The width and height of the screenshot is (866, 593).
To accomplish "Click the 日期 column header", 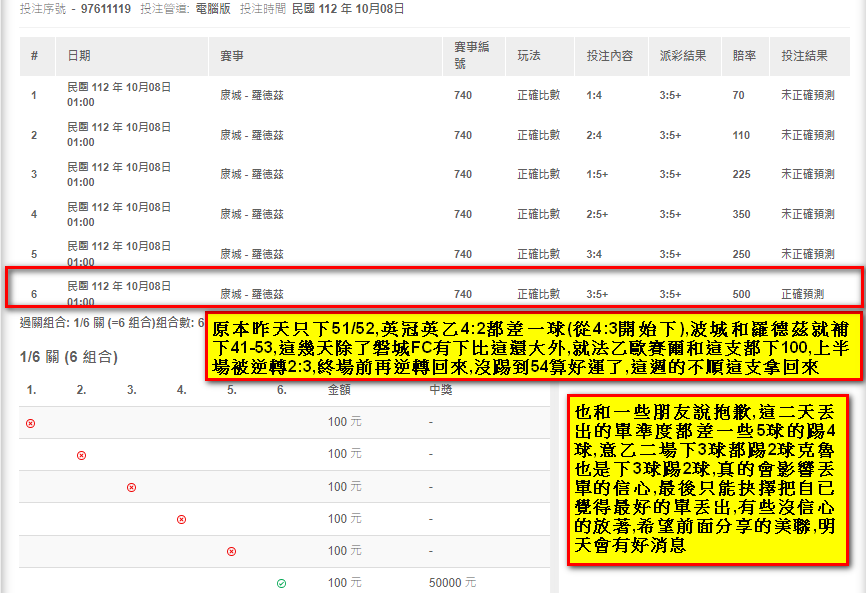I will [x=78, y=56].
